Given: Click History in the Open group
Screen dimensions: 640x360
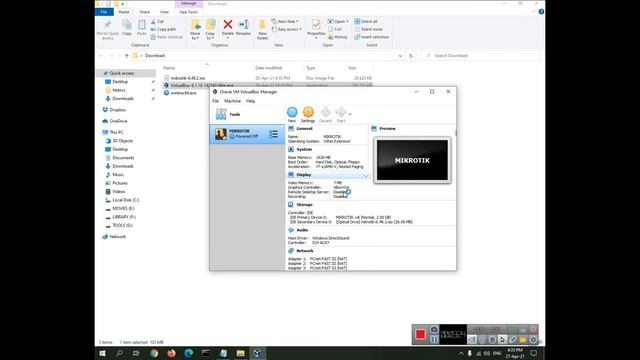Looking at the screenshot, I should (338, 37).
